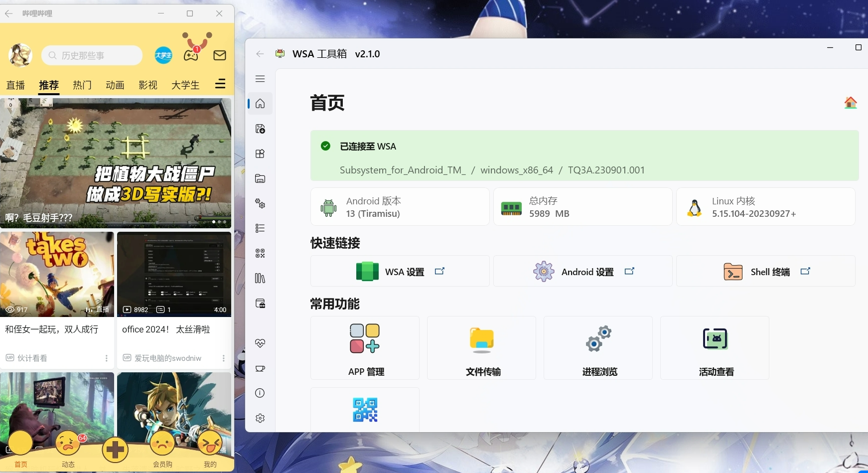Open the game controller icon in Bilibili
The width and height of the screenshot is (868, 473).
(191, 55)
